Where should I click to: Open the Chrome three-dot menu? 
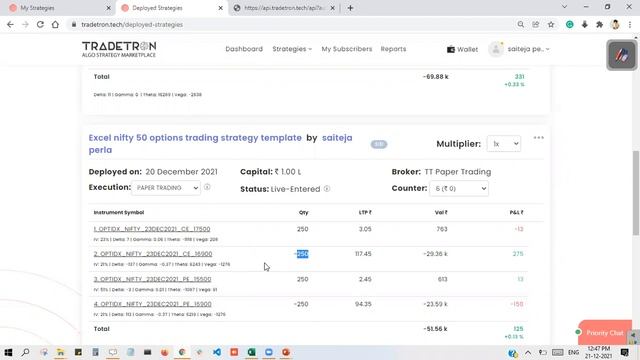point(630,24)
